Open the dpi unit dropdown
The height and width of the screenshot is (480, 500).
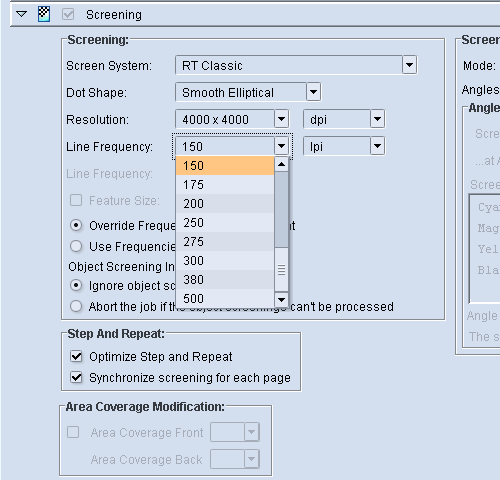point(377,119)
